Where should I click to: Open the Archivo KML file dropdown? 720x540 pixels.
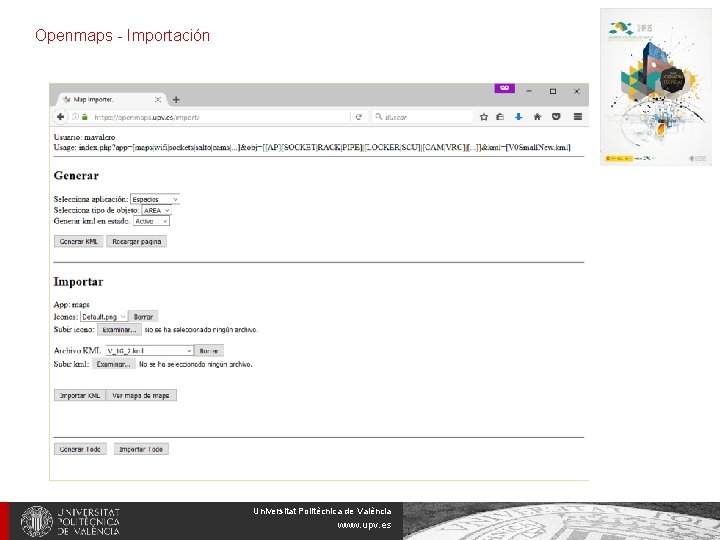tap(150, 351)
